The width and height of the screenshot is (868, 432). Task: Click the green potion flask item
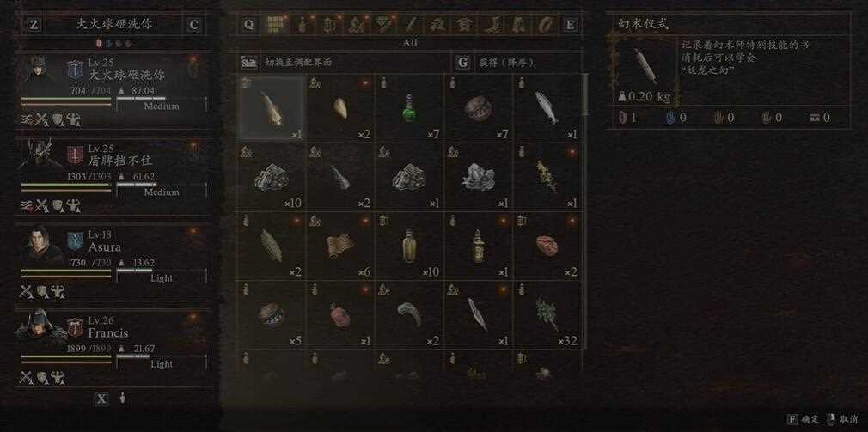click(x=409, y=108)
